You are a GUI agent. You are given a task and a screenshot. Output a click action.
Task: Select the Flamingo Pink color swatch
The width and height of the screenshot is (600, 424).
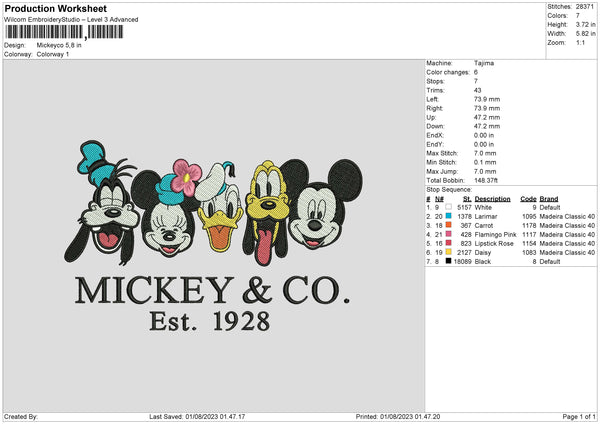(448, 234)
